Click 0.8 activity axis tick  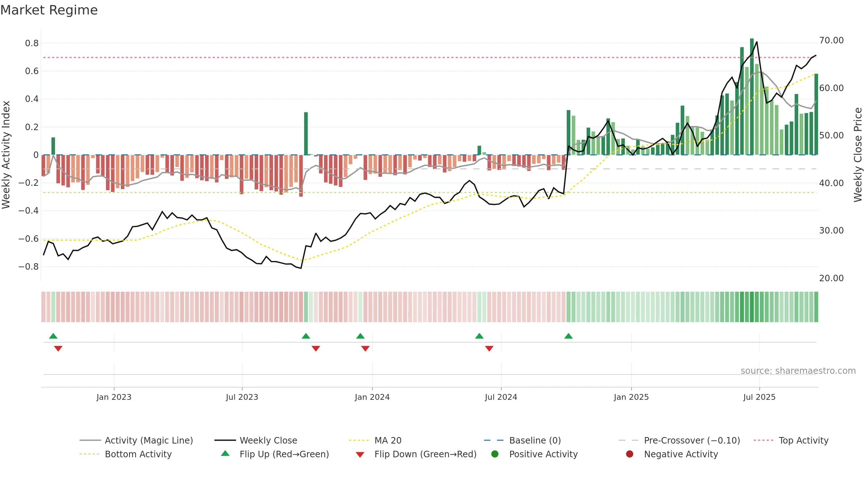32,43
